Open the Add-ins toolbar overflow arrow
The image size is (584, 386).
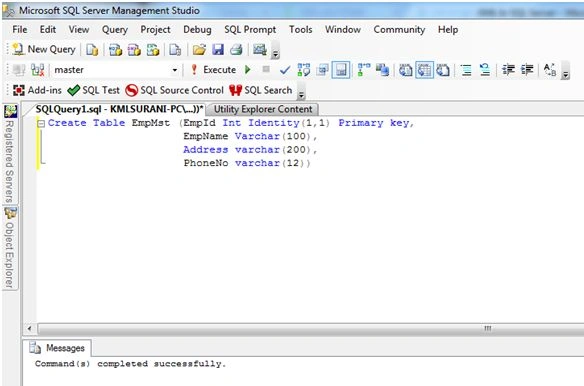(x=301, y=92)
